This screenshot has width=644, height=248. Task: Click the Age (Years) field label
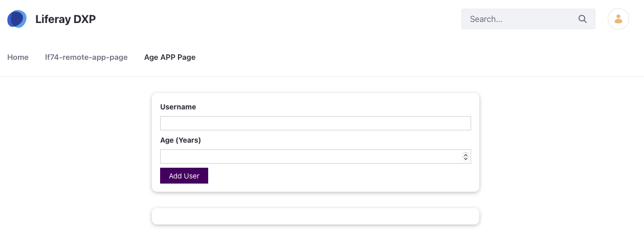[x=181, y=140]
